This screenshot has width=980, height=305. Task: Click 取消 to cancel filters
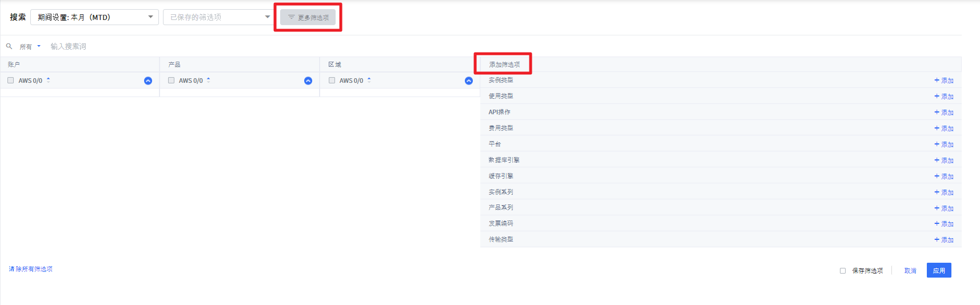point(910,271)
